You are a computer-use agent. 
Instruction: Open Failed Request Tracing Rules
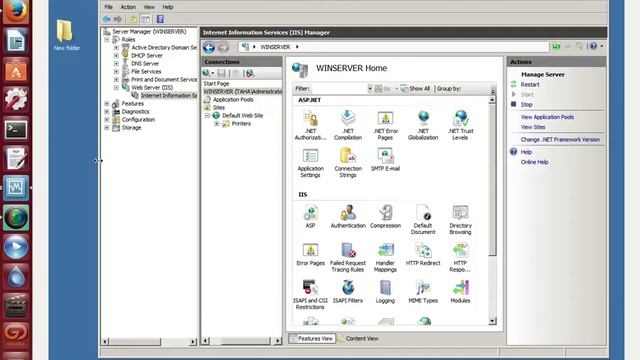348,258
